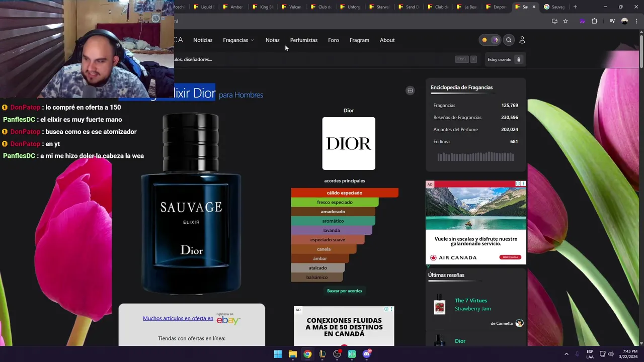Open OBS Studio taskbar icon
The image size is (644, 362).
(x=337, y=354)
